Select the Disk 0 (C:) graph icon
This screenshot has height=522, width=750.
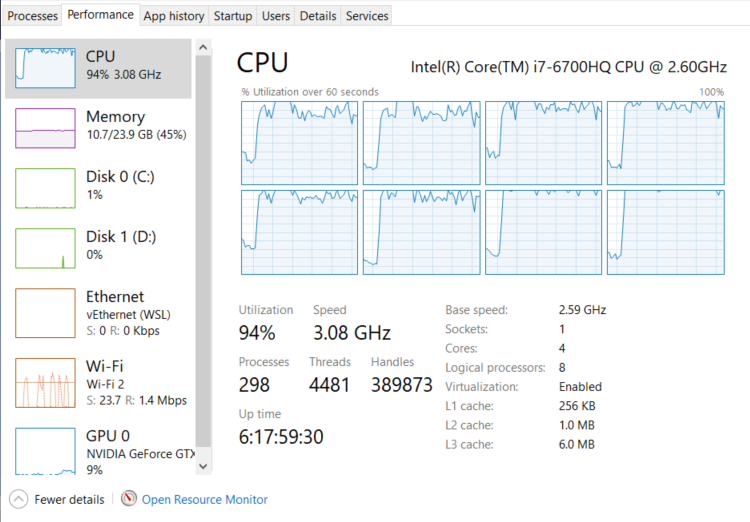46,188
